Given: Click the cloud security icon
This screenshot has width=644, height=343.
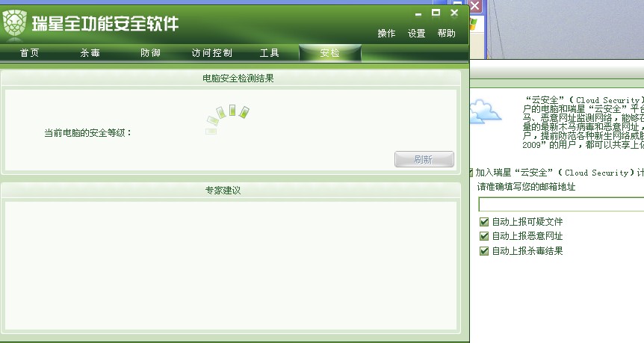Looking at the screenshot, I should point(485,111).
